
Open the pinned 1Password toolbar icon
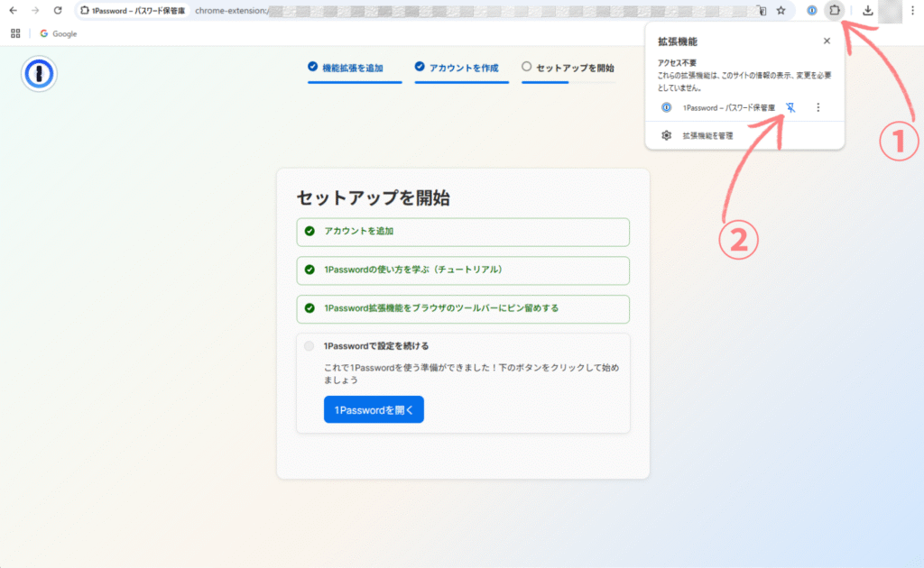pos(811,11)
